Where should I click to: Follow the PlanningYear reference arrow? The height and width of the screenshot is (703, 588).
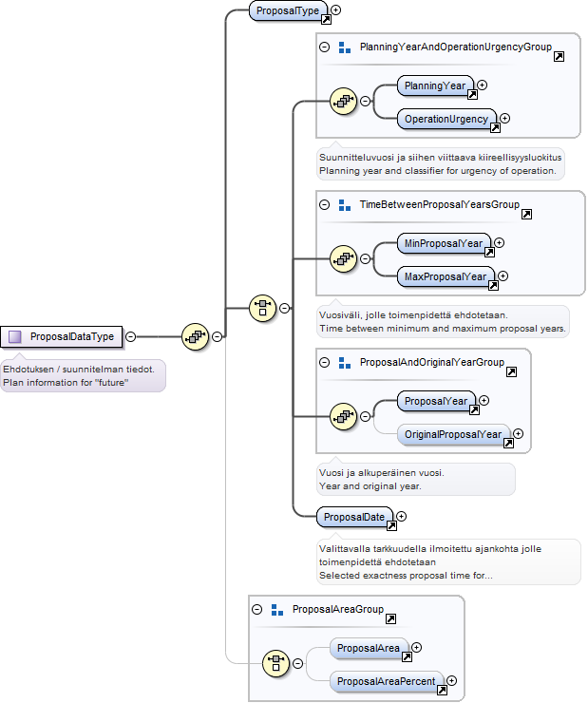pyautogui.click(x=472, y=95)
